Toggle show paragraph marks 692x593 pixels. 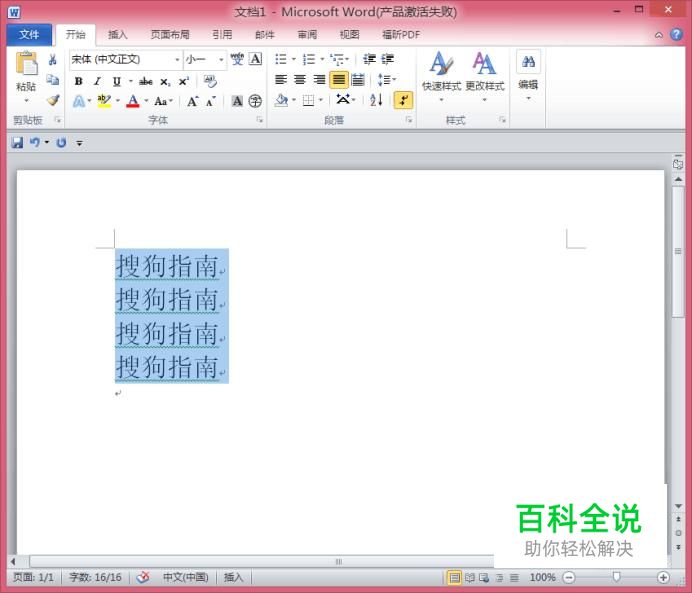(403, 100)
